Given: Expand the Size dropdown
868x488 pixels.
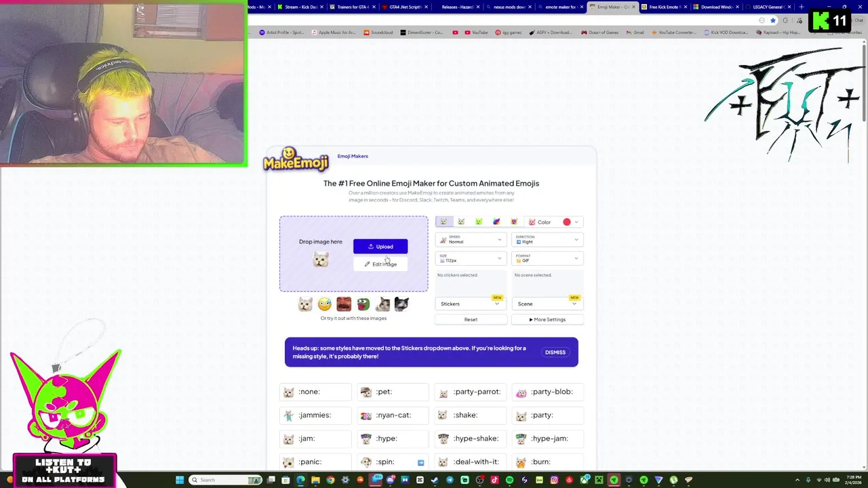Looking at the screenshot, I should click(471, 259).
